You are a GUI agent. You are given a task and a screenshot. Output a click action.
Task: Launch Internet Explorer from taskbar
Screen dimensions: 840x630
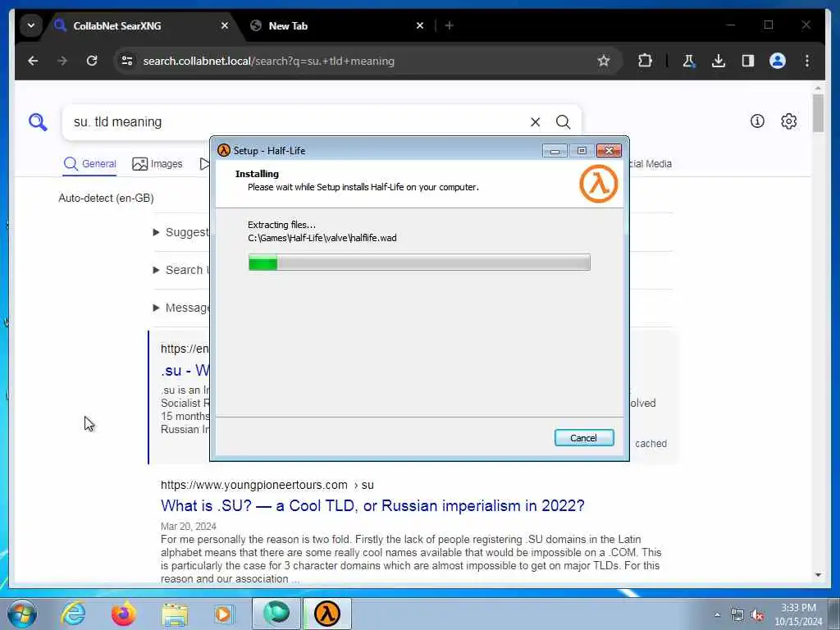[73, 614]
